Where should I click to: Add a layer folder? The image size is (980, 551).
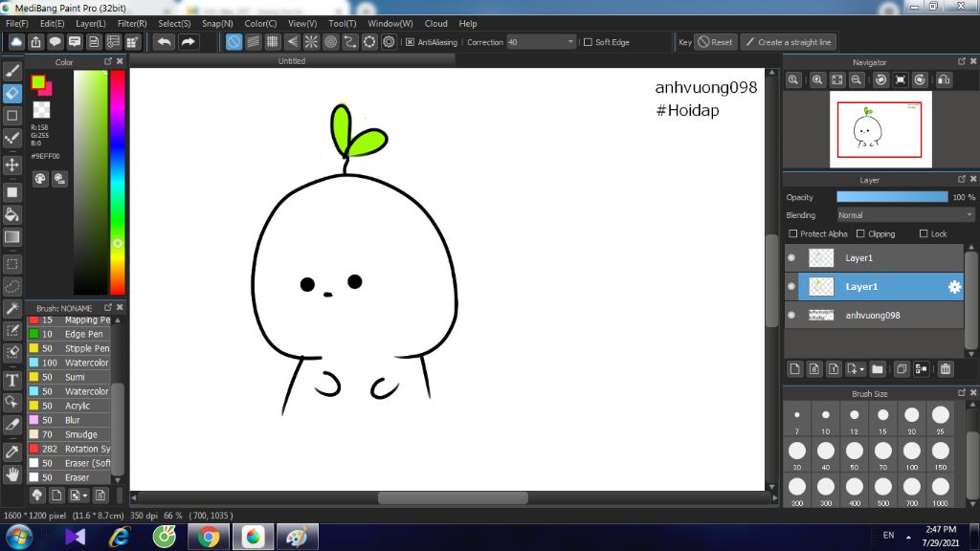coord(878,369)
